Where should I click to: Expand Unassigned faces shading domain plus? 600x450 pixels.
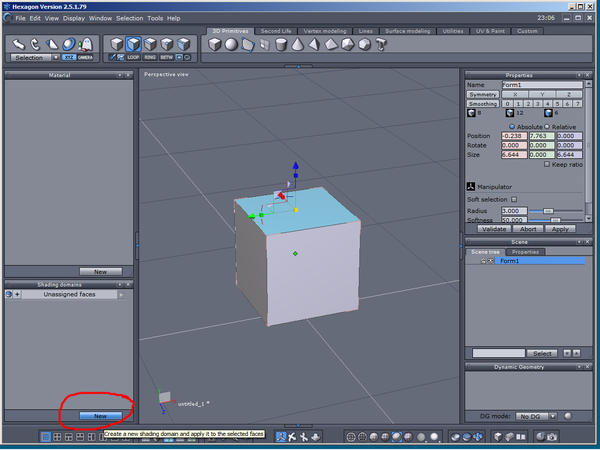pyautogui.click(x=17, y=294)
